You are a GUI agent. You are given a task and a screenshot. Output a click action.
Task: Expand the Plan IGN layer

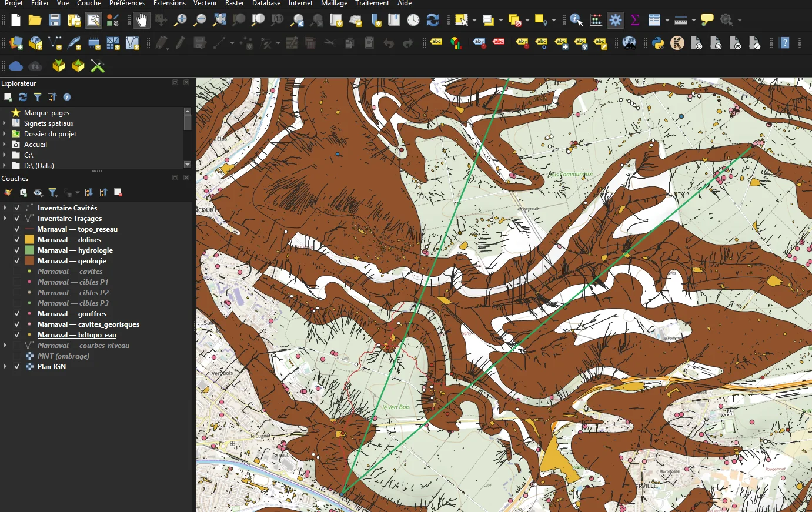tap(5, 367)
